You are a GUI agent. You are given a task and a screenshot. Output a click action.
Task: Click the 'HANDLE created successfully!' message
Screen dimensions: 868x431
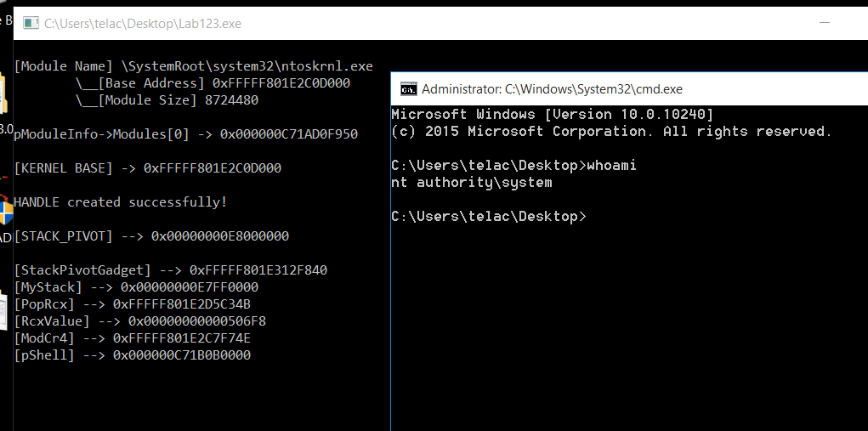120,202
